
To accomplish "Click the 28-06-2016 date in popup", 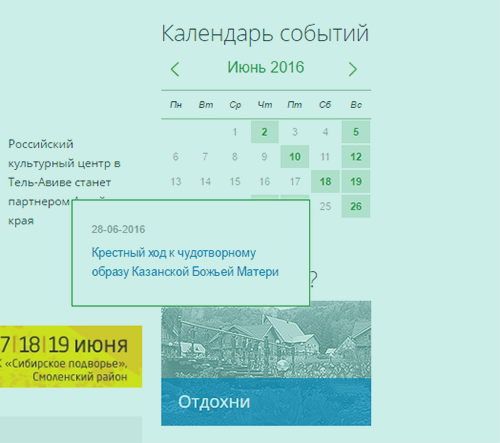I will click(x=118, y=229).
